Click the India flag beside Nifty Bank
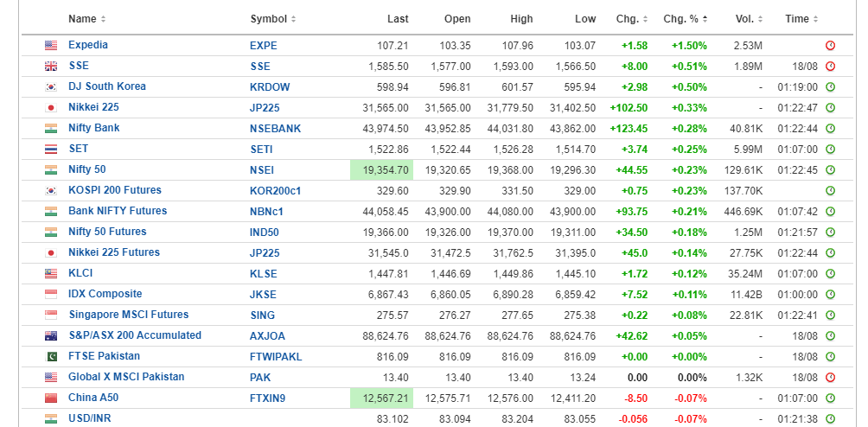 click(51, 129)
